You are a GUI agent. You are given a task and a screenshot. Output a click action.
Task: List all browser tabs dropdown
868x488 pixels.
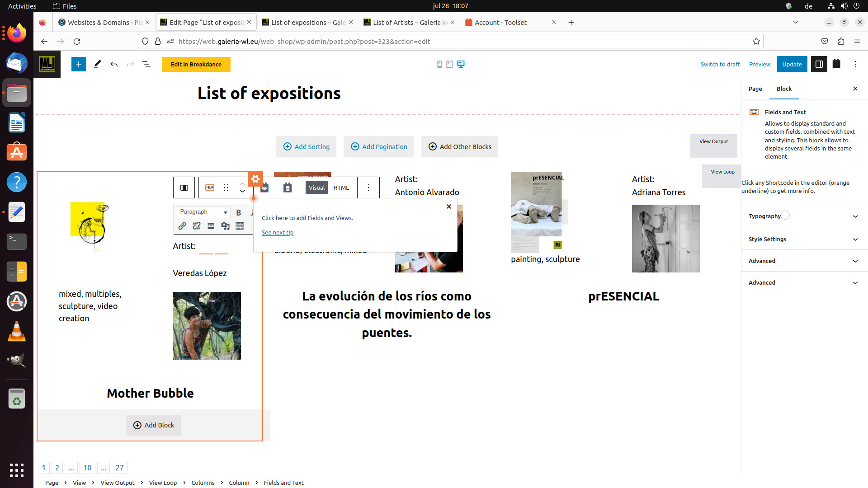[796, 22]
